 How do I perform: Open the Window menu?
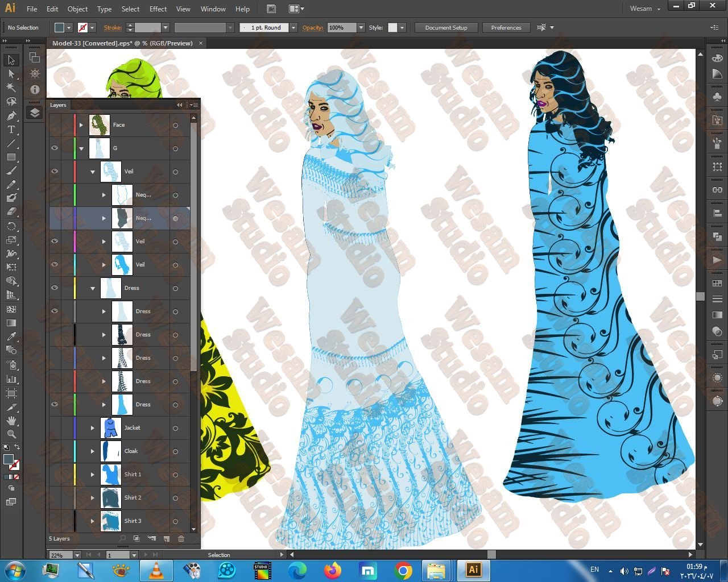[213, 9]
